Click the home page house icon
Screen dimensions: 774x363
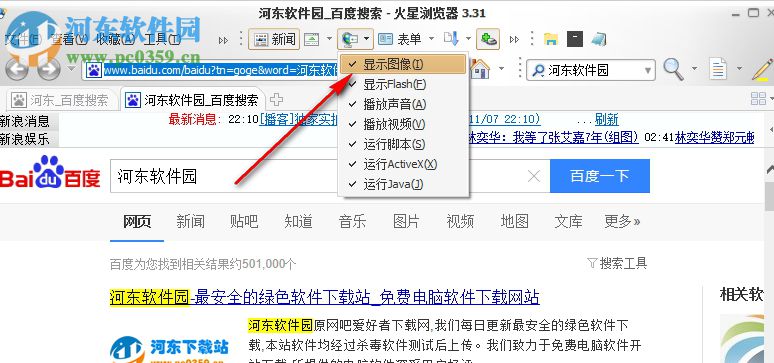480,69
